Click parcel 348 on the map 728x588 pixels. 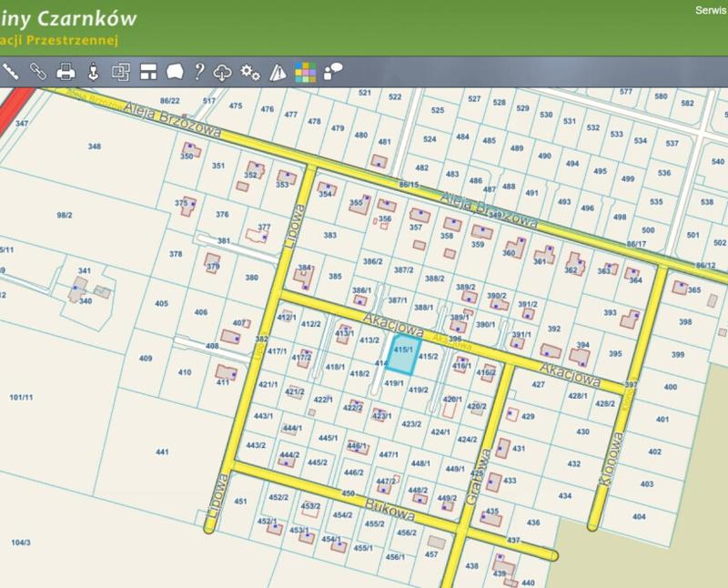pyautogui.click(x=94, y=146)
